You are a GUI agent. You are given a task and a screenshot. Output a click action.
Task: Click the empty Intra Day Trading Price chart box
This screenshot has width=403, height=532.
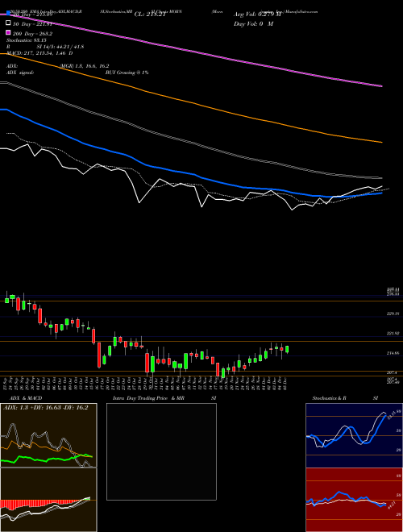[x=161, y=451]
